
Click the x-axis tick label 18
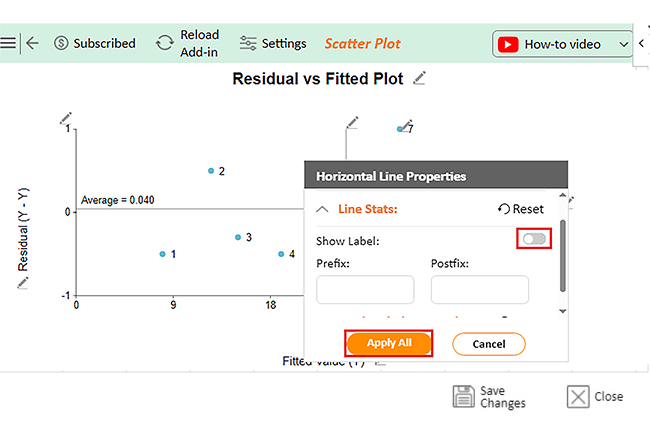pyautogui.click(x=271, y=305)
